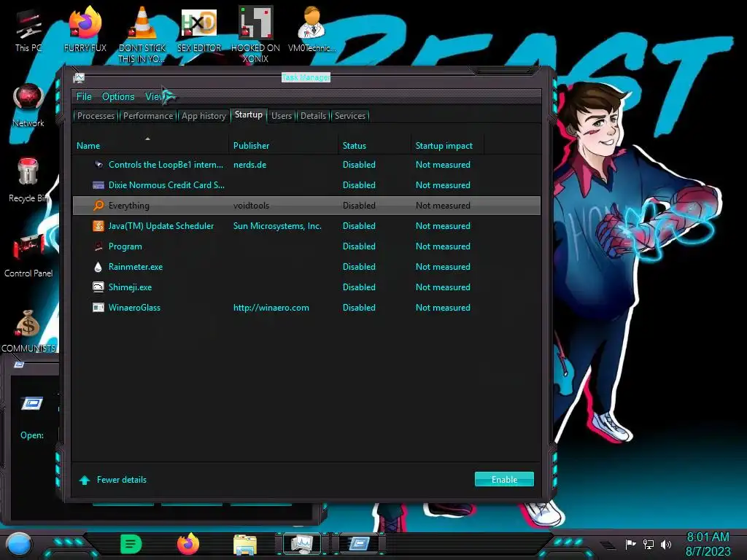Select the WinaeroGlass startup entry
Image resolution: width=747 pixels, height=560 pixels.
tap(306, 308)
